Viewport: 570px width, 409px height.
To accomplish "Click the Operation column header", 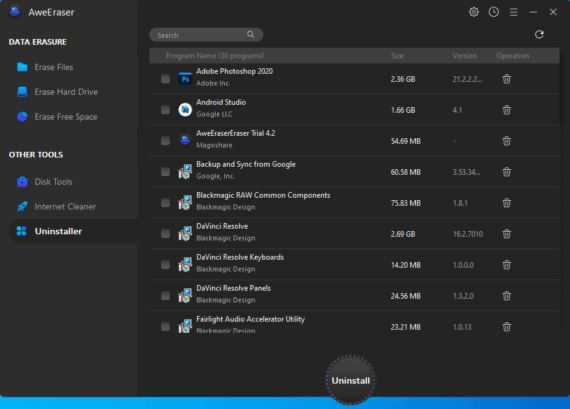I will point(513,56).
